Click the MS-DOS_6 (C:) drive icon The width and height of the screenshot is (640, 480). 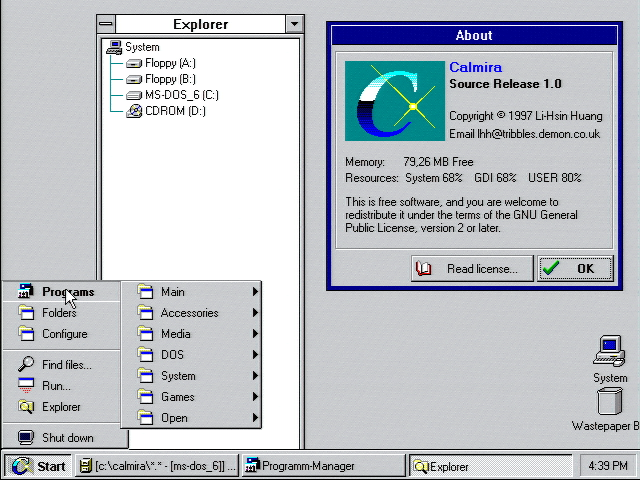click(x=135, y=95)
